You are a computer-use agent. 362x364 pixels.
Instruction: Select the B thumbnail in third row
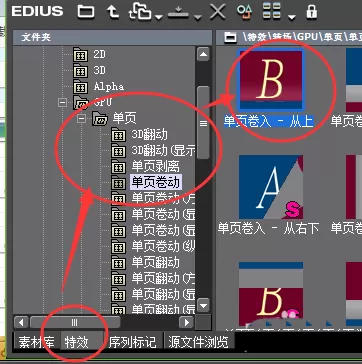(271, 293)
